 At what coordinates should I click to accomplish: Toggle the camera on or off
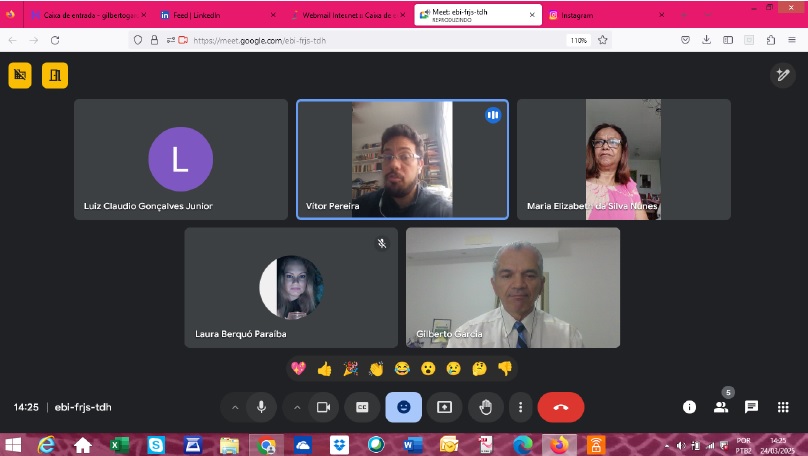point(323,407)
